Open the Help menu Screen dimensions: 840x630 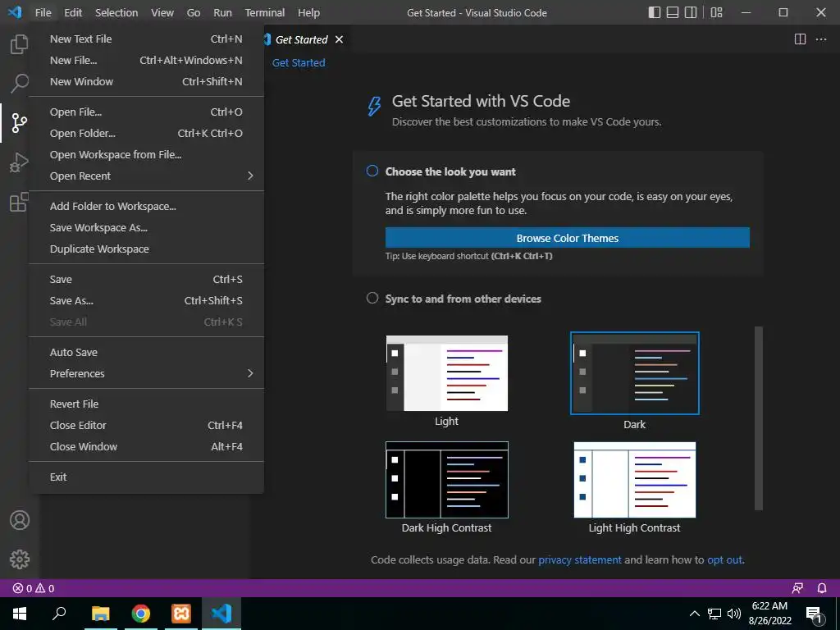coord(308,12)
